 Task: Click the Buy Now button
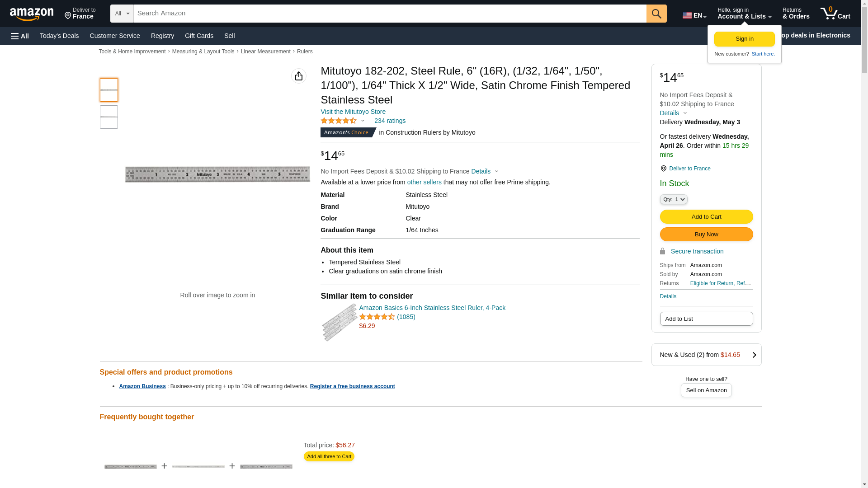706,234
